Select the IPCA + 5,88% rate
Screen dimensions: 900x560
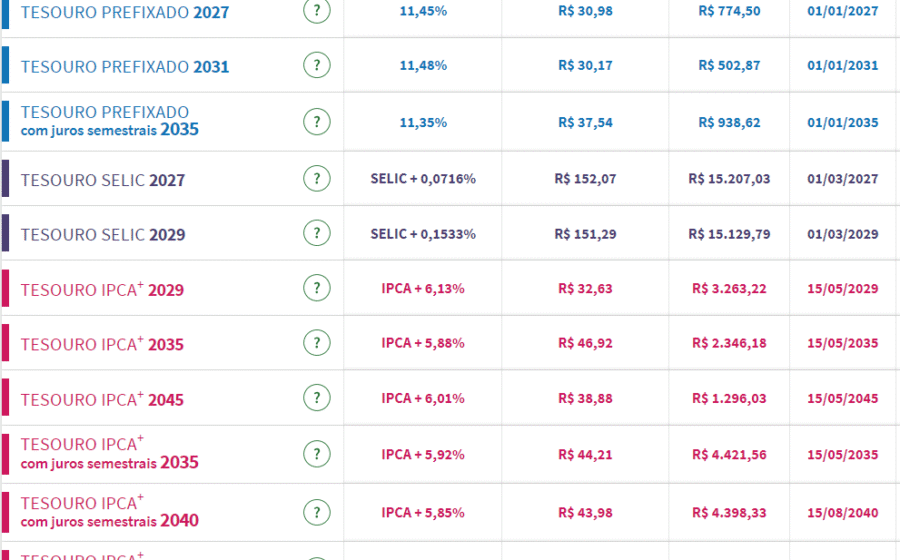423,343
